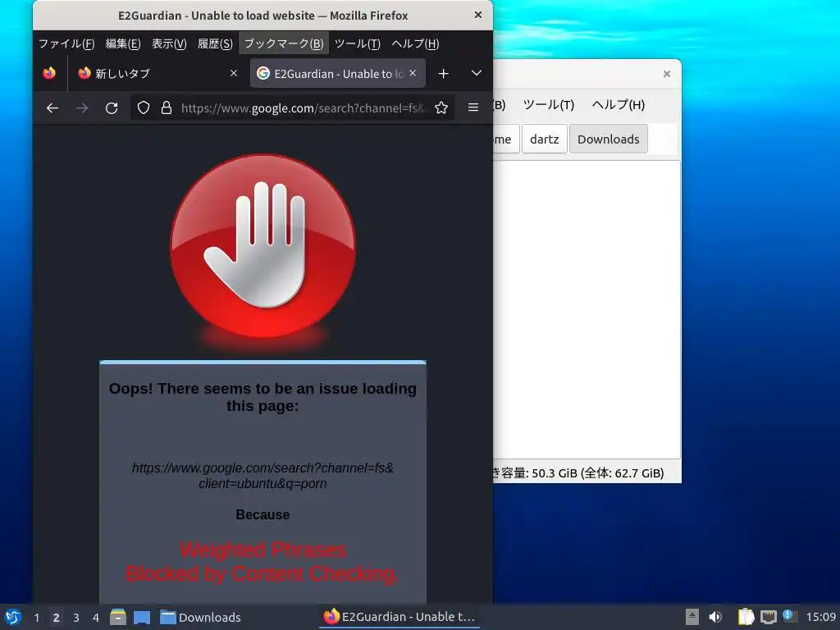Click the 'Oops! There seems to be' heading
Screen dimensions: 840x630
[262, 397]
